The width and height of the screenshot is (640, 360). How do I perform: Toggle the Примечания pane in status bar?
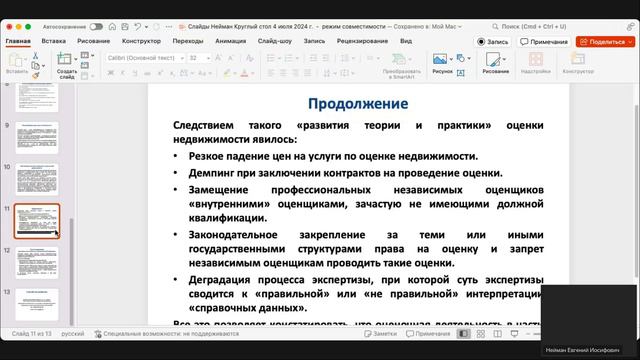[428, 334]
